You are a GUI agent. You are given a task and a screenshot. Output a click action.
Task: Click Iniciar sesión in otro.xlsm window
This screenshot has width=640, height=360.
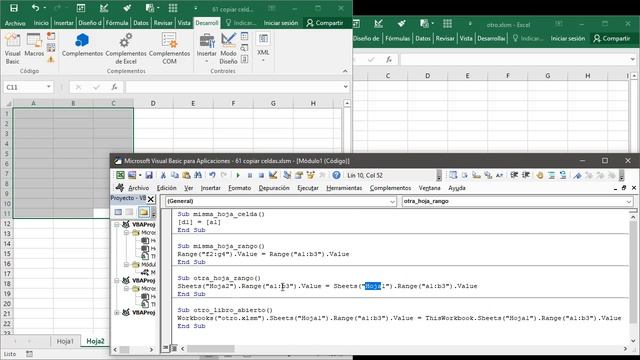[x=568, y=38]
